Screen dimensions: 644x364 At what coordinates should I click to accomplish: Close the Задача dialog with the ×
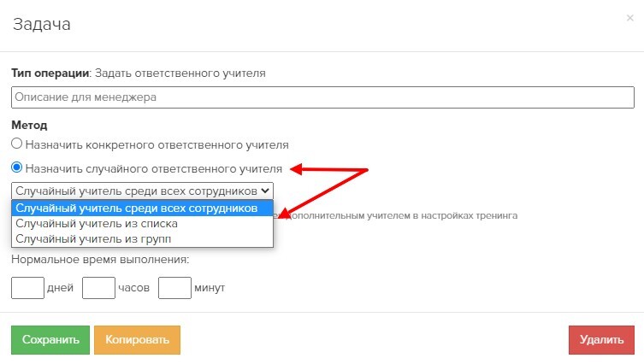[630, 17]
